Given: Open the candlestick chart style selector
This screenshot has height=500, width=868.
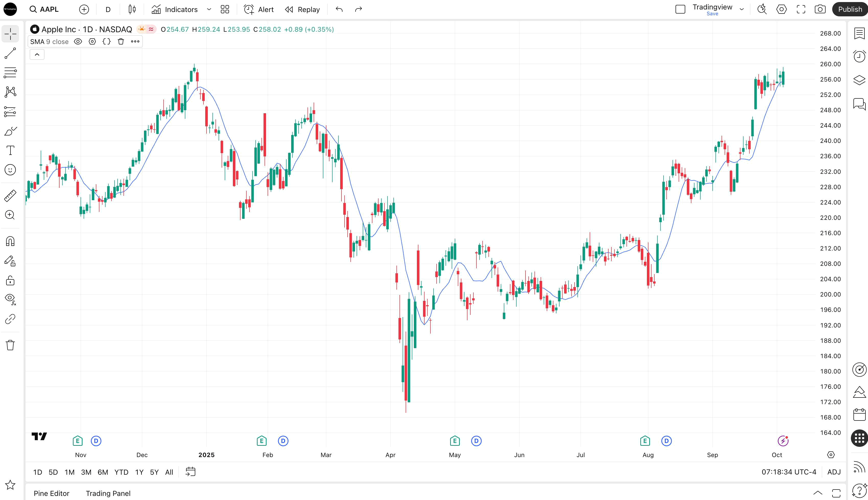Looking at the screenshot, I should click(132, 9).
